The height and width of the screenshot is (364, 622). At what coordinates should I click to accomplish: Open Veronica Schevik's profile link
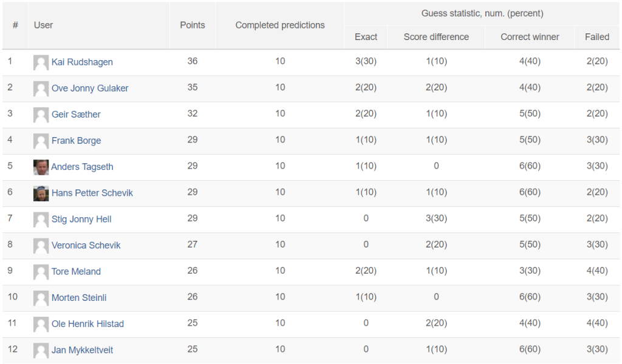click(x=86, y=245)
